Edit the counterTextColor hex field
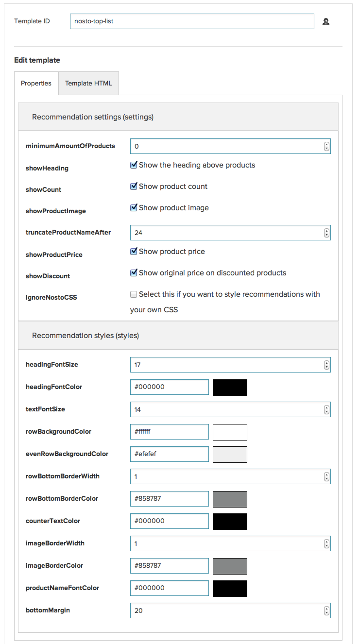The width and height of the screenshot is (359, 644). [170, 521]
